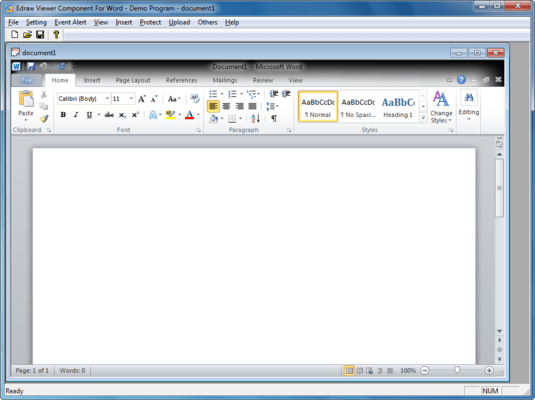Viewport: 535px width, 400px height.
Task: Open Word Help blue question icon
Action: point(461,80)
